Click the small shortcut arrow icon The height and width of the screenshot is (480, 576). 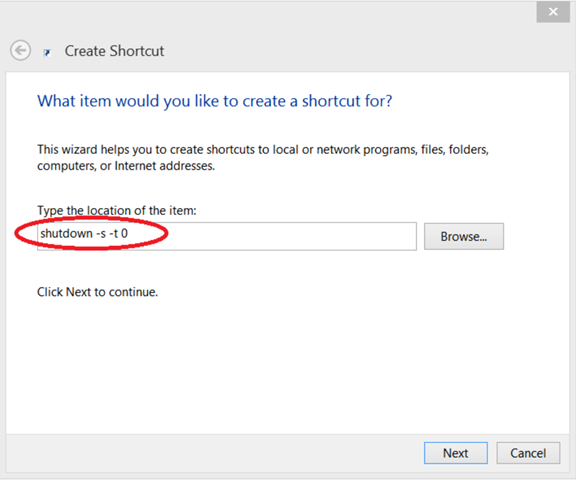(x=47, y=53)
